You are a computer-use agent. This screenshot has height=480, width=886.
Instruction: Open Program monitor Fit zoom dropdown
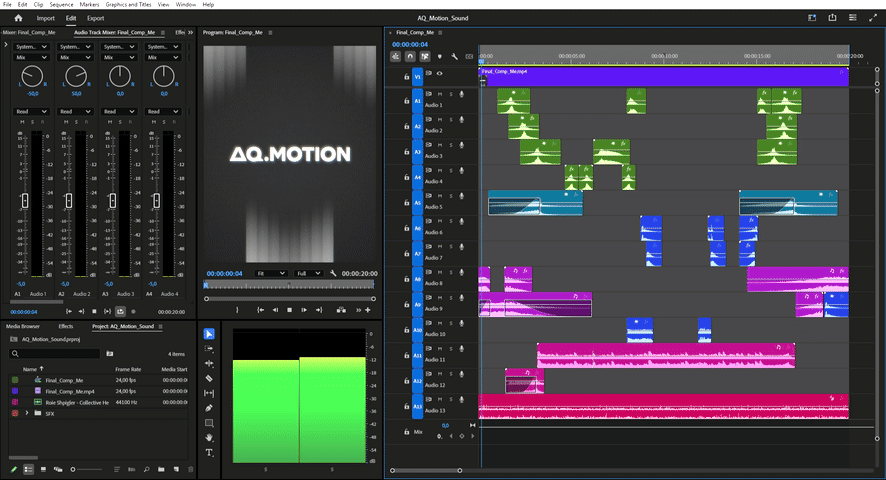tap(271, 274)
